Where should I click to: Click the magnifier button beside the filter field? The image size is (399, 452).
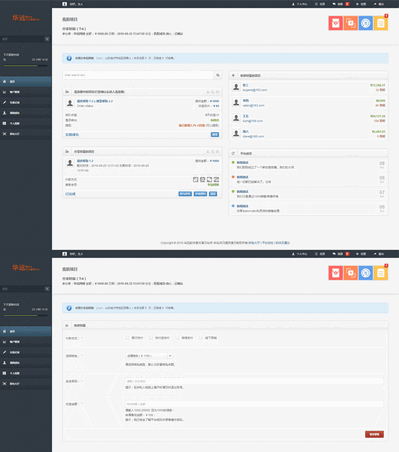tap(218, 75)
